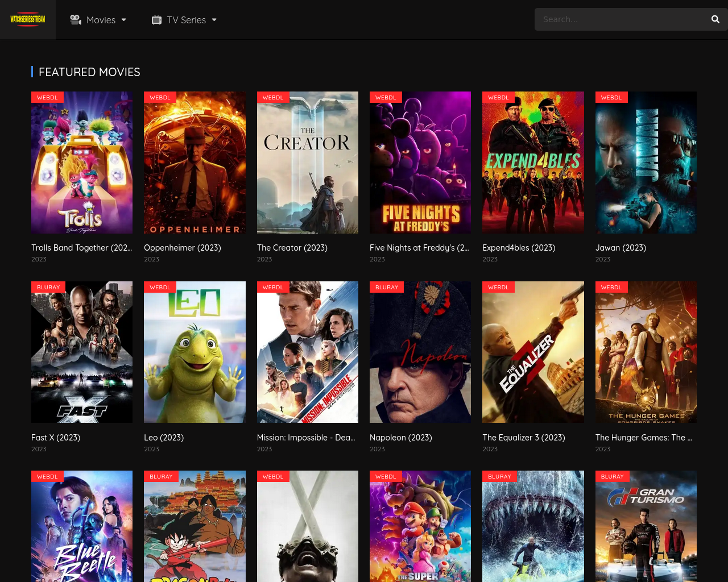This screenshot has height=582, width=728.
Task: Expand the TV Series dropdown arrow
Action: [214, 20]
